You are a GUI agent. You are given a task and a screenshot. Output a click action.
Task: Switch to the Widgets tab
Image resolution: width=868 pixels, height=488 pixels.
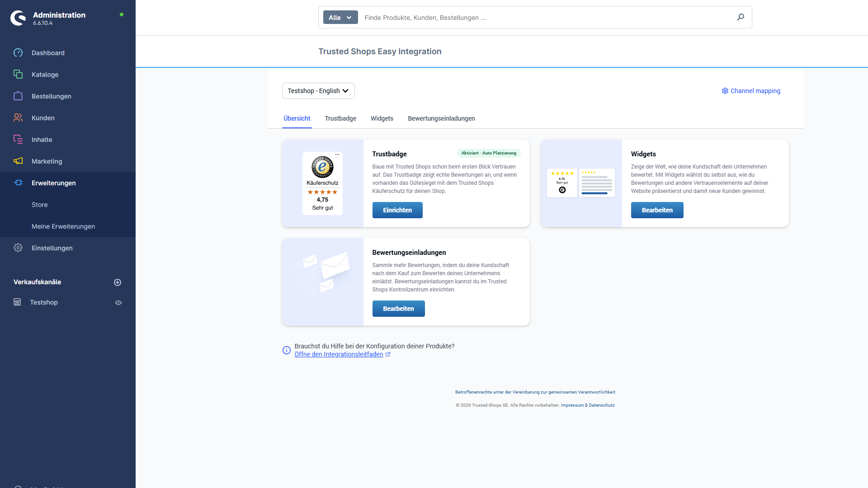pyautogui.click(x=382, y=118)
